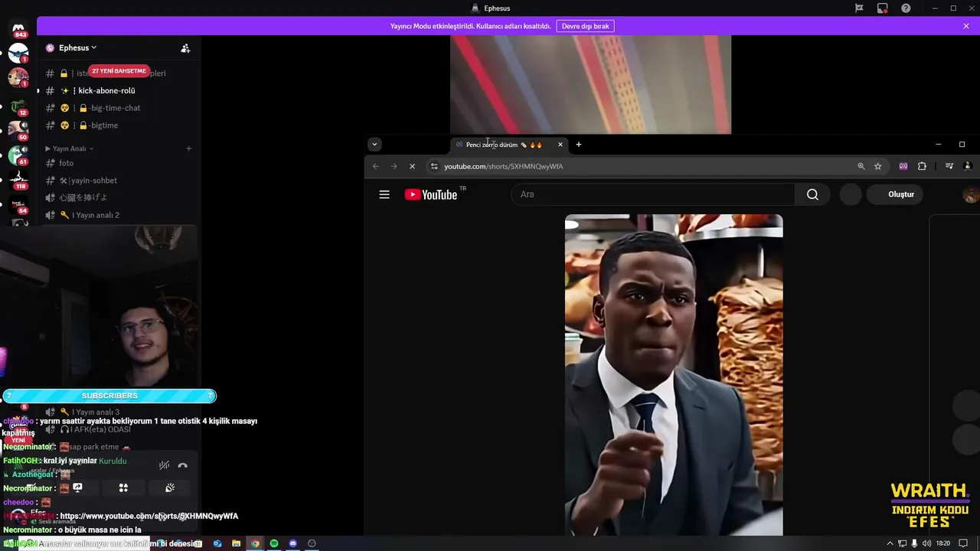Open Chrome media controls icon
The width and height of the screenshot is (980, 551).
click(949, 166)
